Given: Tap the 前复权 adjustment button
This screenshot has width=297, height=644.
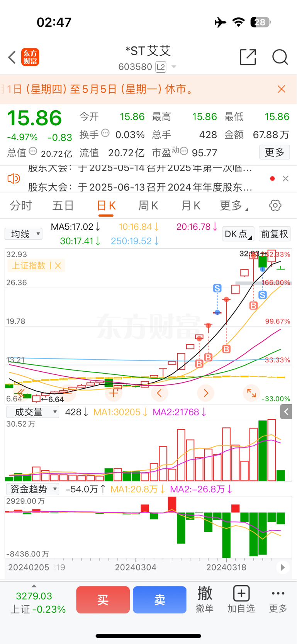Looking at the screenshot, I should pos(275,234).
